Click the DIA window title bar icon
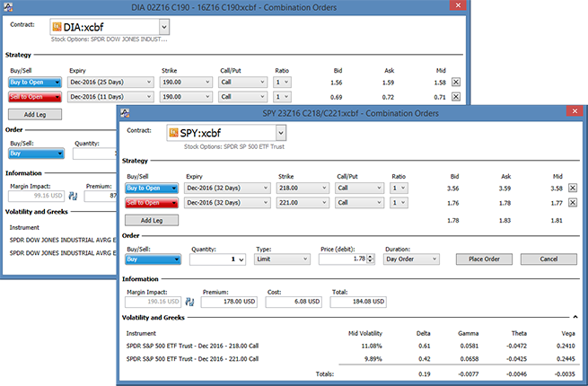The image size is (588, 386). pos(9,7)
